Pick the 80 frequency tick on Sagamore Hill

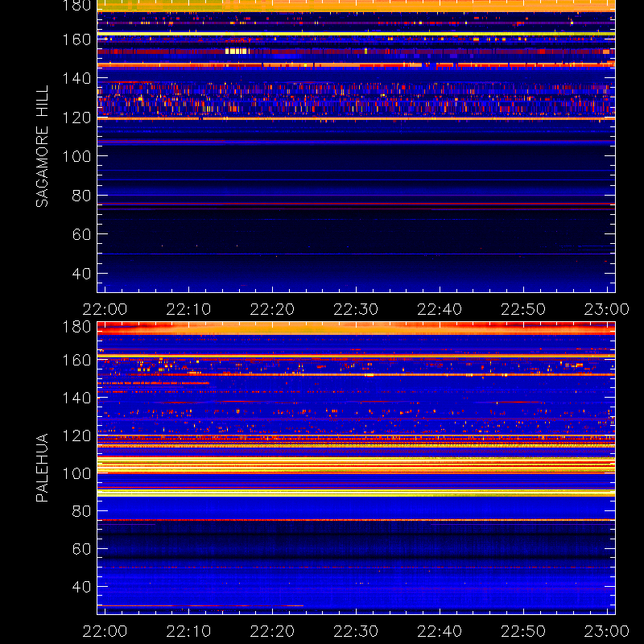point(81,196)
